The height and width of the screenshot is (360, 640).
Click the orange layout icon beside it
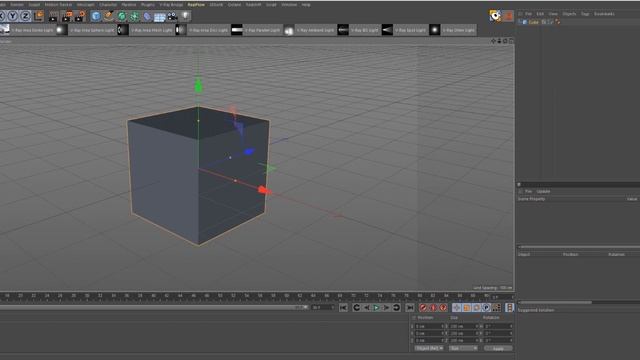(x=508, y=16)
